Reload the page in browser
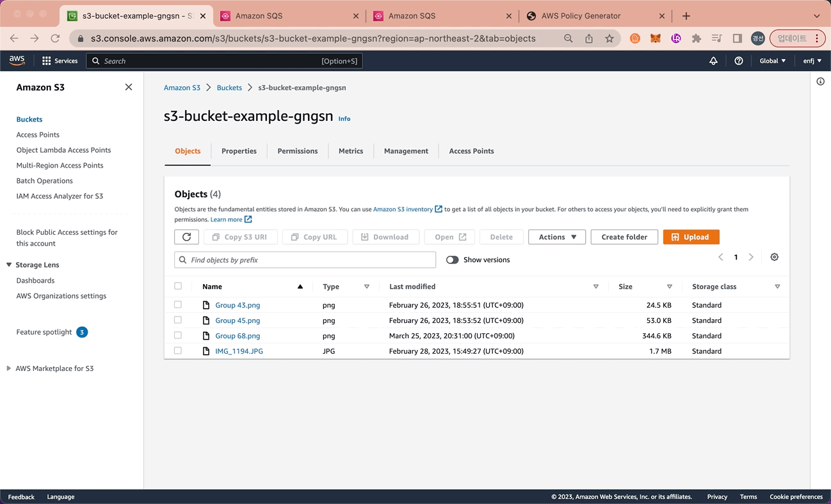 (55, 38)
